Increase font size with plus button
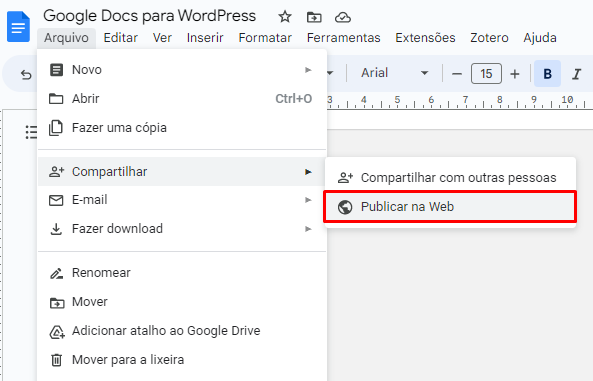 (514, 74)
